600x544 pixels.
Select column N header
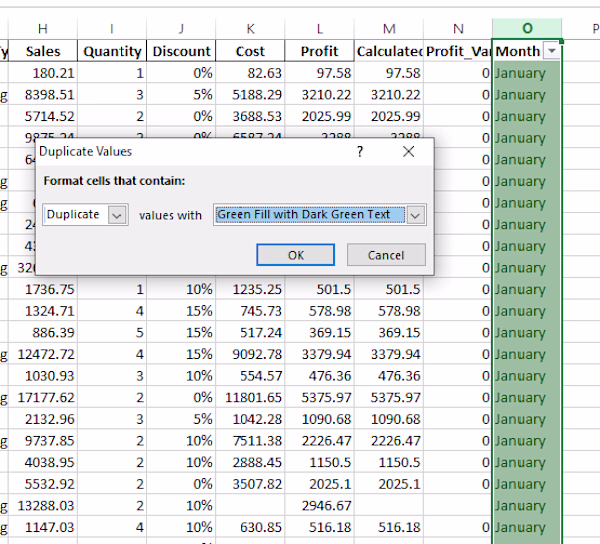click(458, 29)
